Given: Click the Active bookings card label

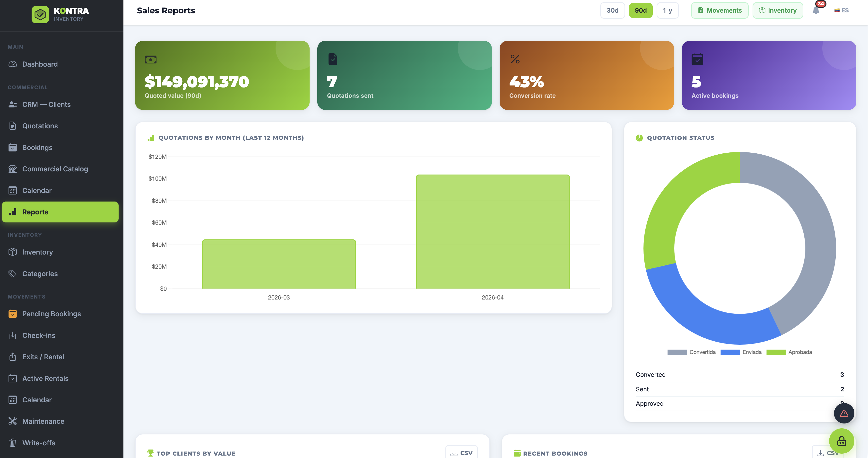Looking at the screenshot, I should pyautogui.click(x=715, y=96).
